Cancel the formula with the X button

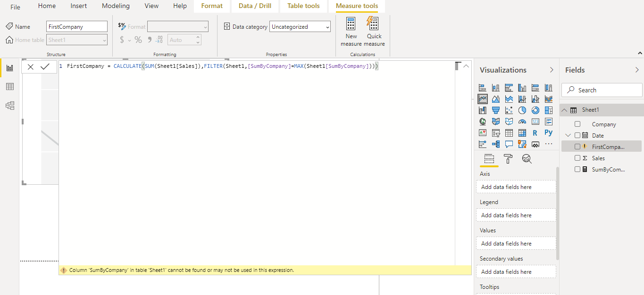(x=31, y=67)
